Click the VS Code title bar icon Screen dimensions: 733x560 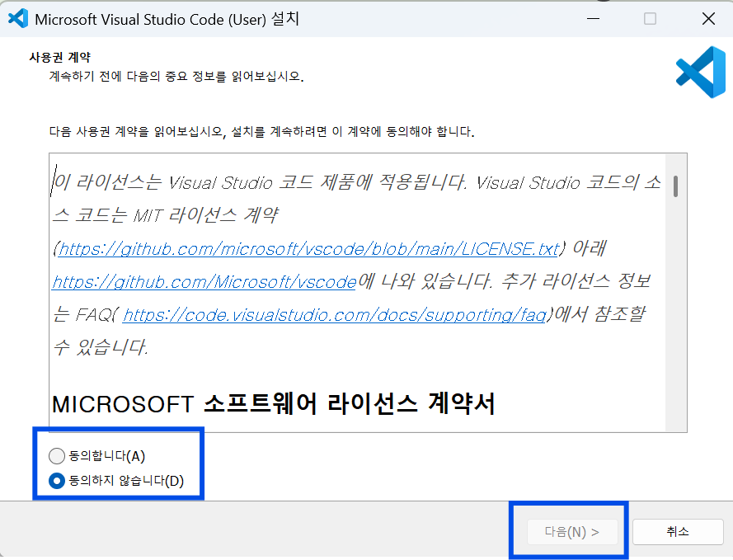click(x=18, y=19)
